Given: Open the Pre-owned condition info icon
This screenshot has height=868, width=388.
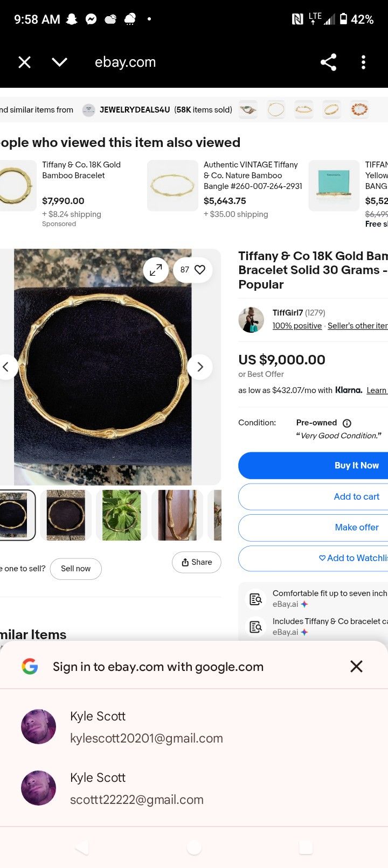Looking at the screenshot, I should (x=347, y=423).
